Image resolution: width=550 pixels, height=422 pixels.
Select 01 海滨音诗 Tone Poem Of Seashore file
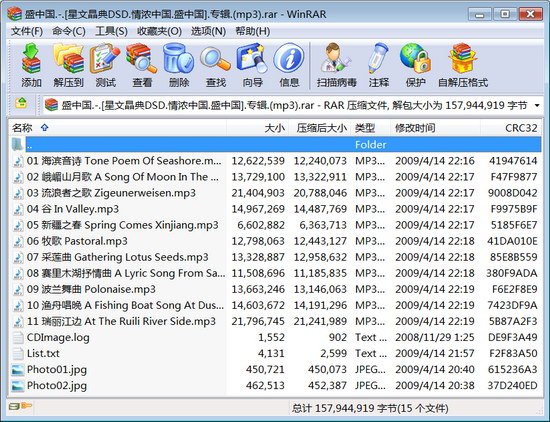tap(275, 161)
